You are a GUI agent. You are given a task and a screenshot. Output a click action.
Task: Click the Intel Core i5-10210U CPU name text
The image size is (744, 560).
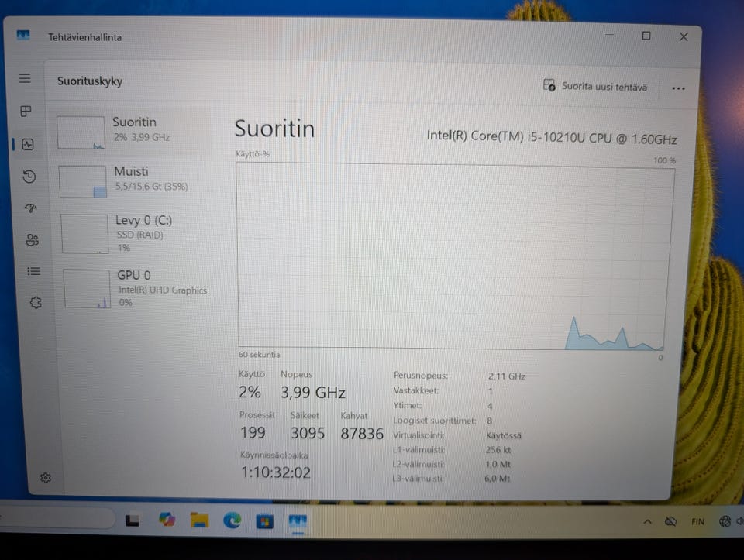point(551,137)
